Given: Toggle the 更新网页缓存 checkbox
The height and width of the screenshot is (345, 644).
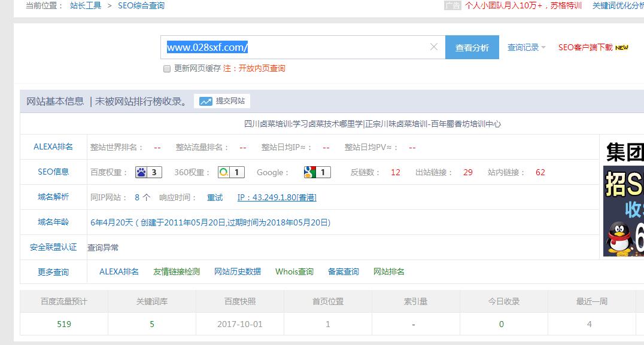Looking at the screenshot, I should (167, 69).
